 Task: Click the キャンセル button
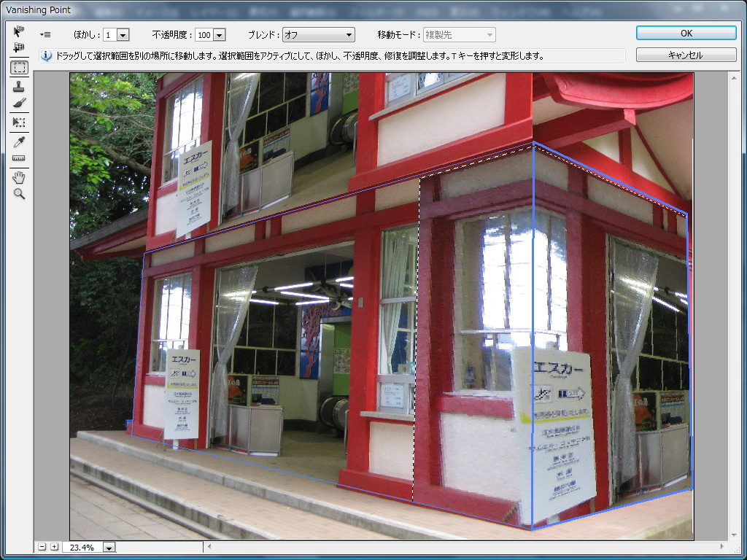pyautogui.click(x=686, y=55)
